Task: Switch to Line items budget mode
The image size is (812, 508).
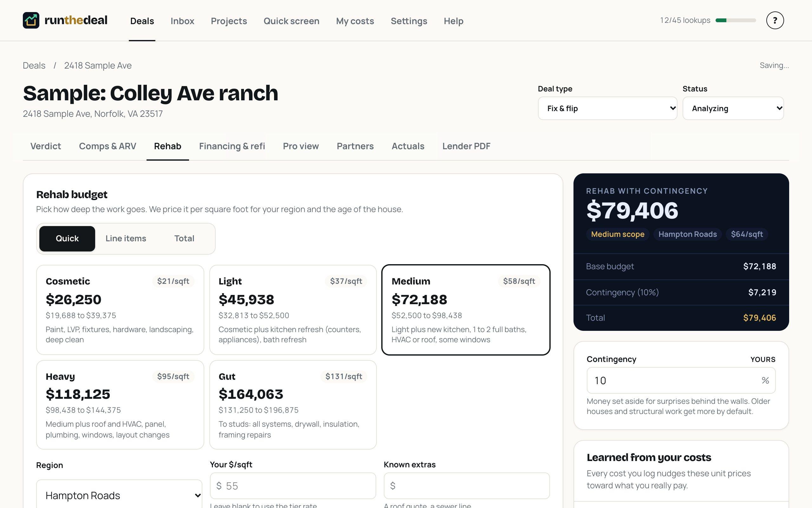Action: click(x=126, y=238)
